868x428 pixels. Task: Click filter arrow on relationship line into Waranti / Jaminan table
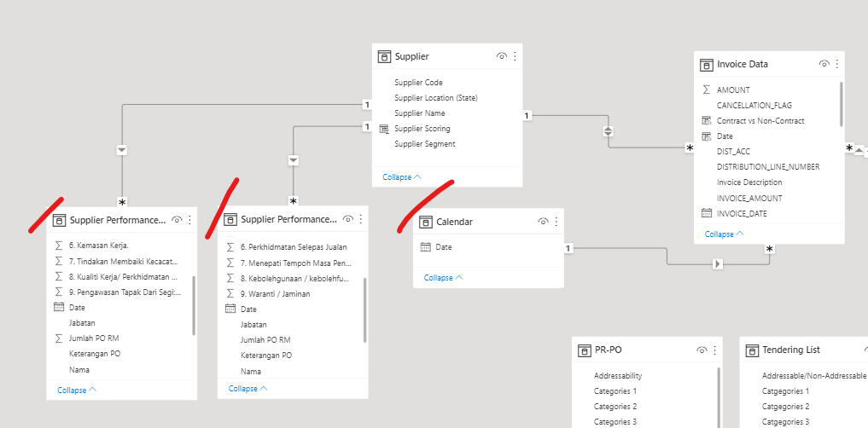294,160
